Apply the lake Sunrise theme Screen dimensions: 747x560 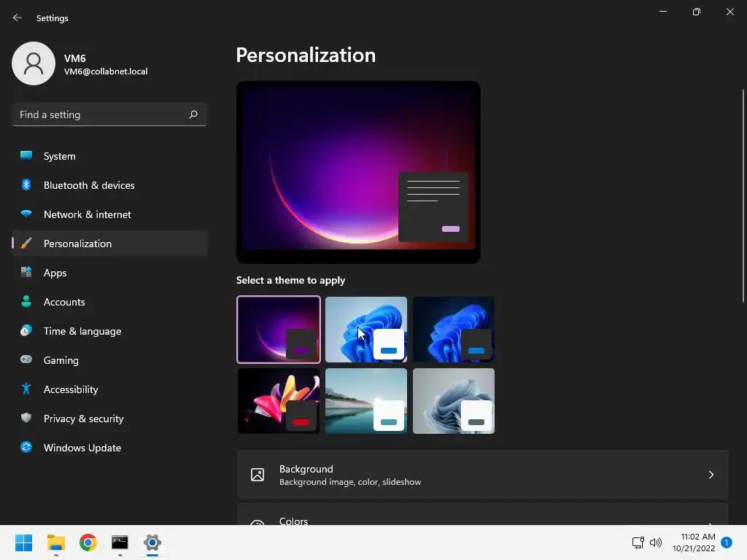click(366, 401)
